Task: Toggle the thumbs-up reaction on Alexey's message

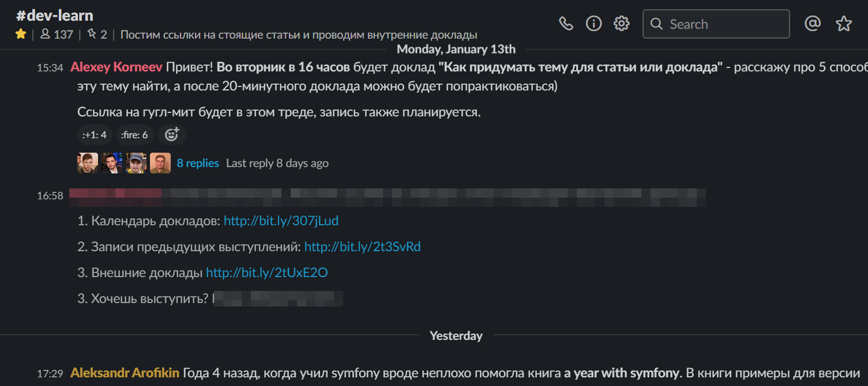Action: click(94, 134)
